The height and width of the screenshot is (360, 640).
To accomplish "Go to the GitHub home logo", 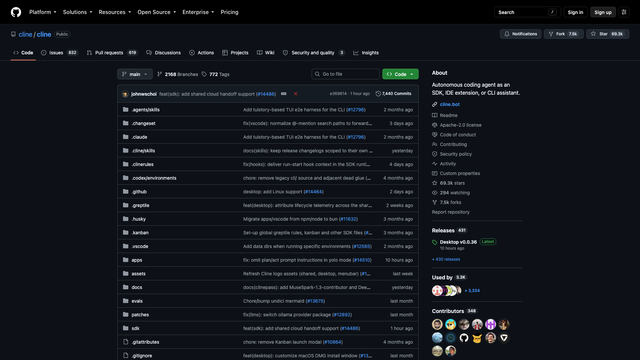I will pos(16,12).
